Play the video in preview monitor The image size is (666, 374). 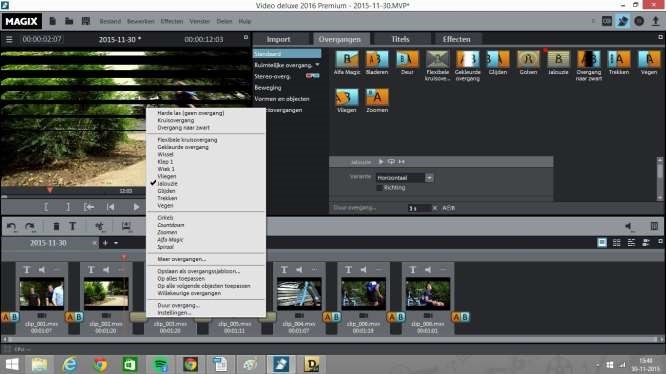(136, 207)
